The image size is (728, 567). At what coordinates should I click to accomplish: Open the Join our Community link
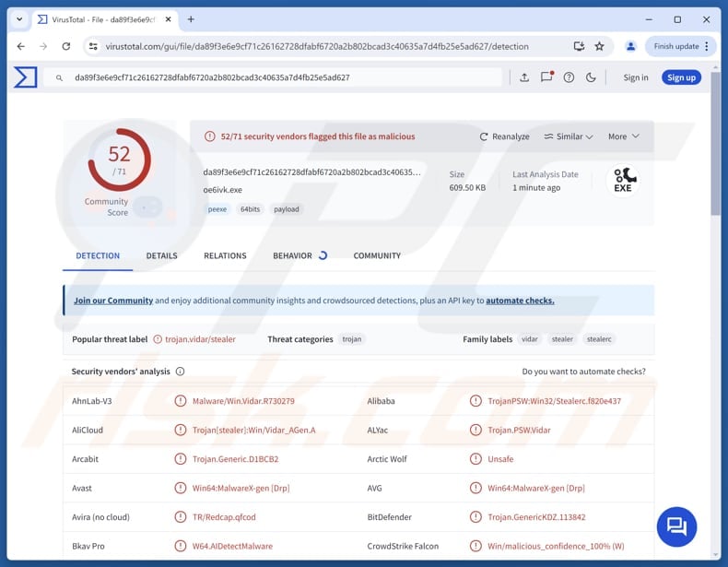(113, 301)
